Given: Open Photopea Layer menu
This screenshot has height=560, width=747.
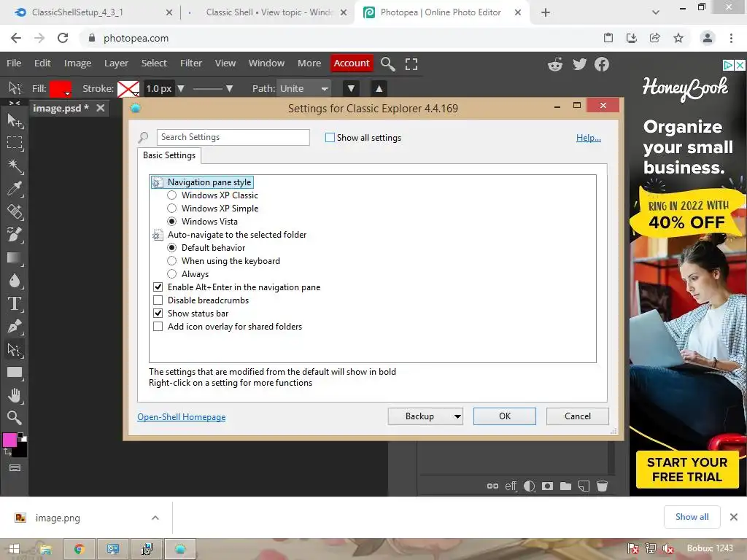Looking at the screenshot, I should click(116, 63).
